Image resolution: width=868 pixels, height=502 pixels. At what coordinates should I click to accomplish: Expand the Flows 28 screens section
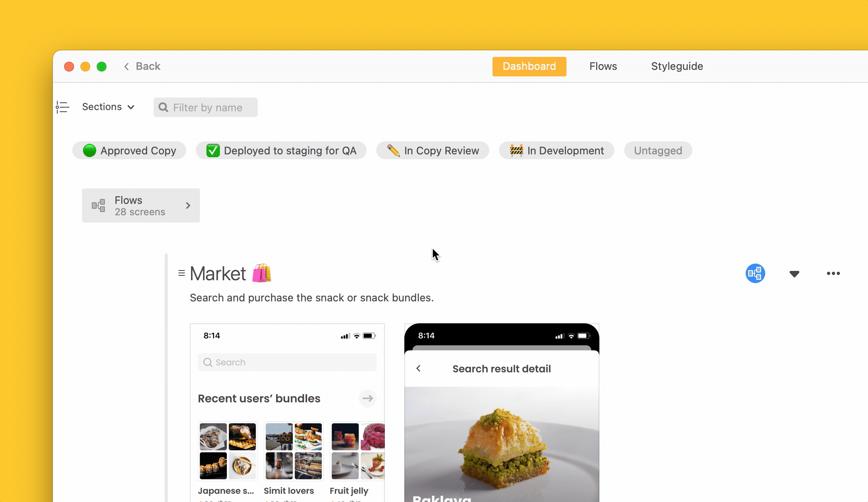tap(188, 205)
